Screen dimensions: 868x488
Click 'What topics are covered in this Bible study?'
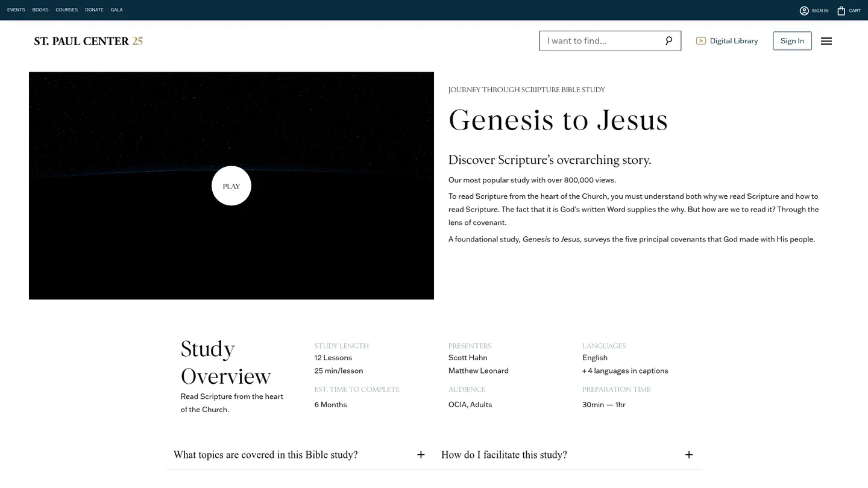click(266, 455)
